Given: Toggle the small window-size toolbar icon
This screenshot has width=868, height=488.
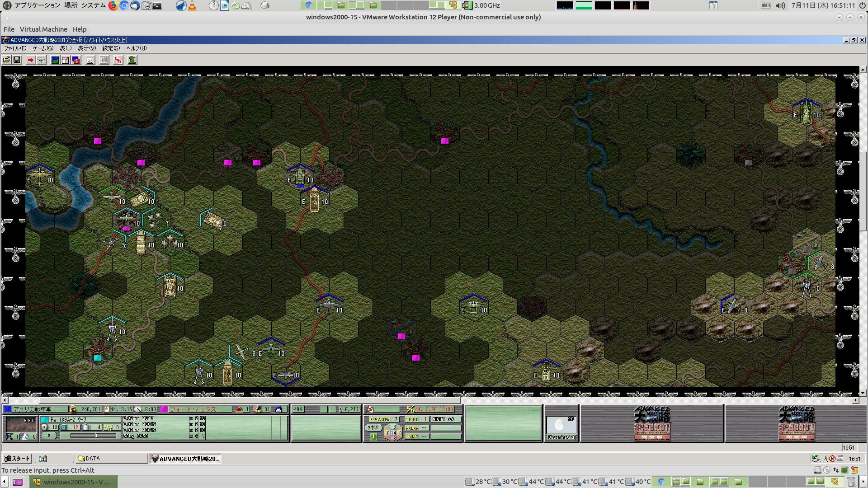Looking at the screenshot, I should point(65,60).
